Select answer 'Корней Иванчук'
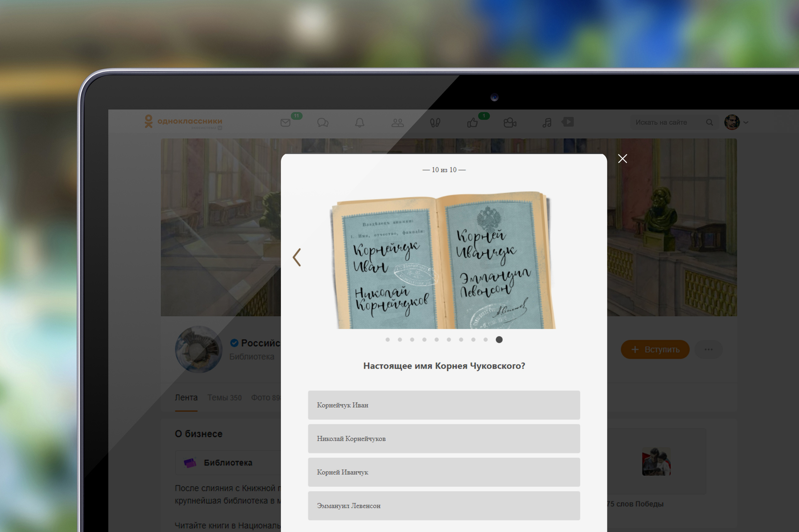Screen dimensions: 799x532 pos(444,472)
